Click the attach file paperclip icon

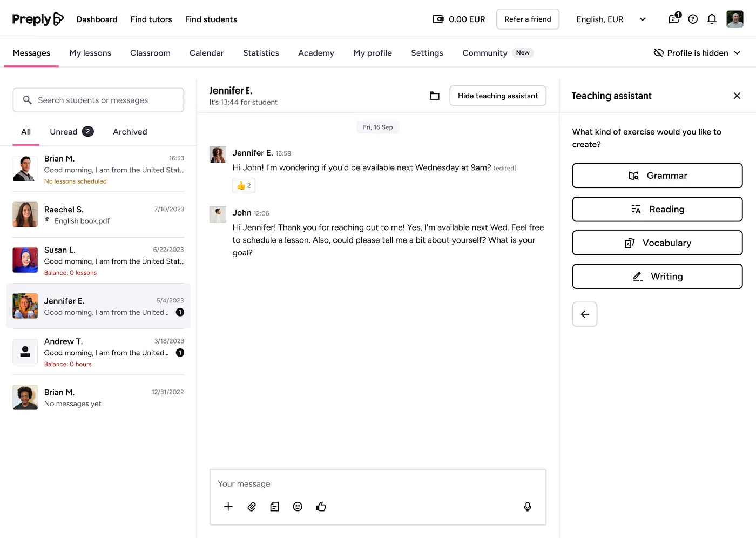click(252, 507)
